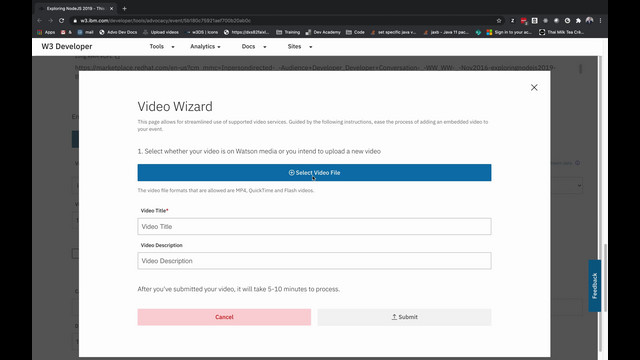640x360 pixels.
Task: Open Chrome three-dot menu
Action: 600,20
